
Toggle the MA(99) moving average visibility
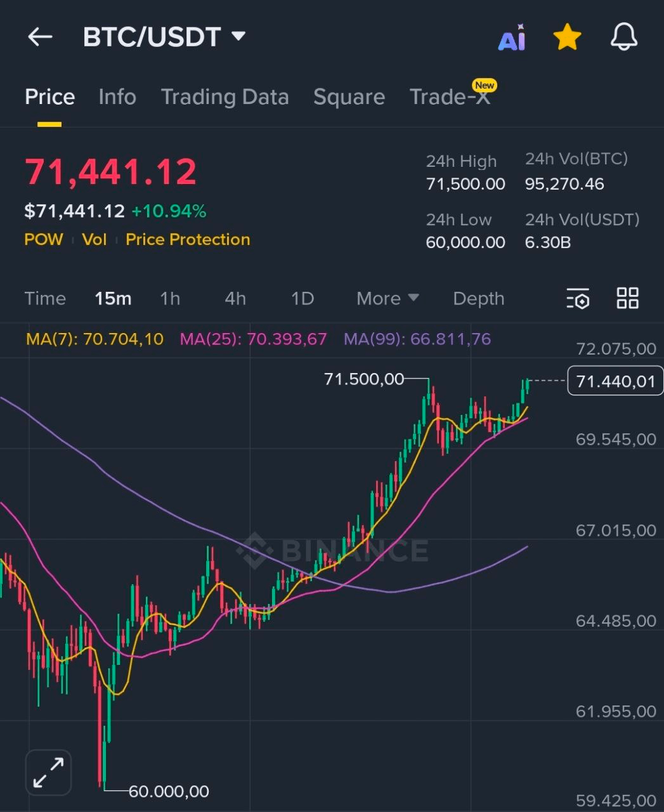(x=417, y=339)
